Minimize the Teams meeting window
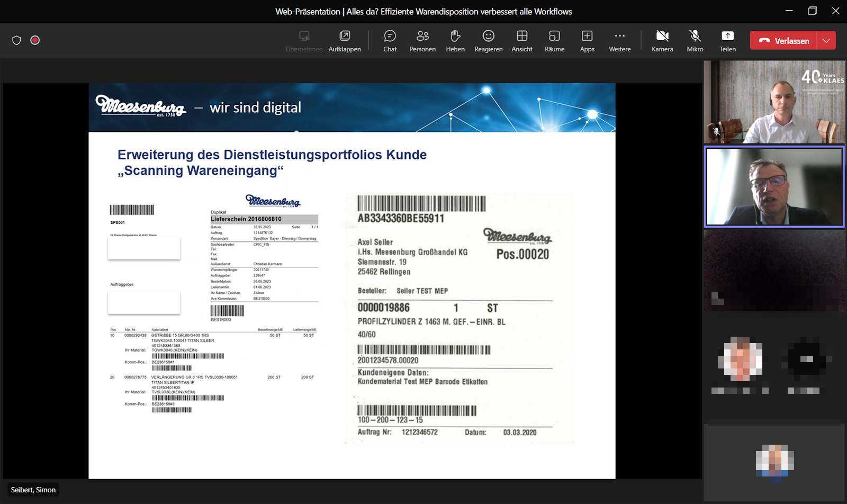Viewport: 847px width, 504px height. 789,11
